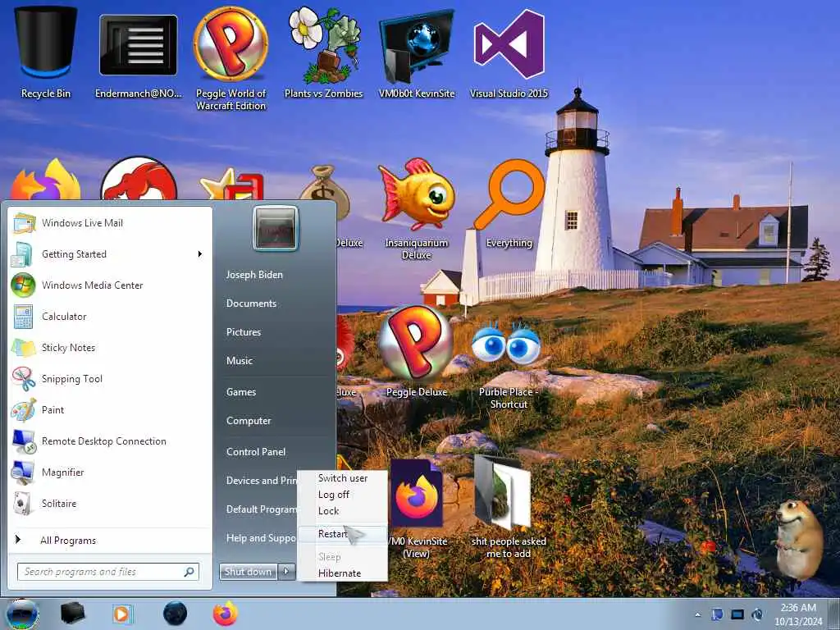The height and width of the screenshot is (630, 840).
Task: Open Getting Started in Start menu
Action: pyautogui.click(x=110, y=254)
